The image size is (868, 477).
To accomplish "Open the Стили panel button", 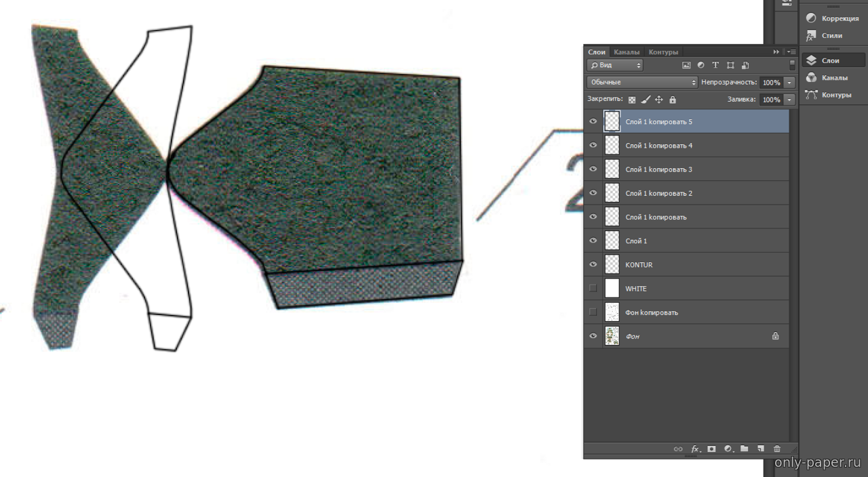I will (x=831, y=35).
